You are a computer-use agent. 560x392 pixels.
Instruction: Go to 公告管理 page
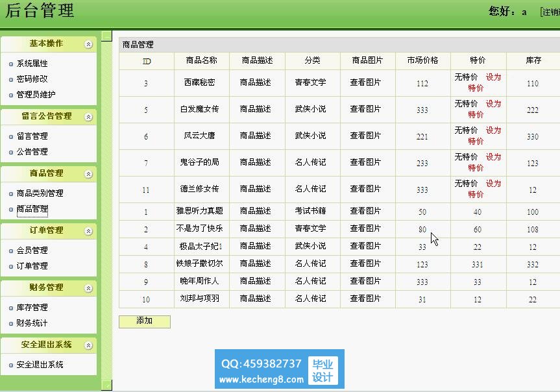coord(32,152)
